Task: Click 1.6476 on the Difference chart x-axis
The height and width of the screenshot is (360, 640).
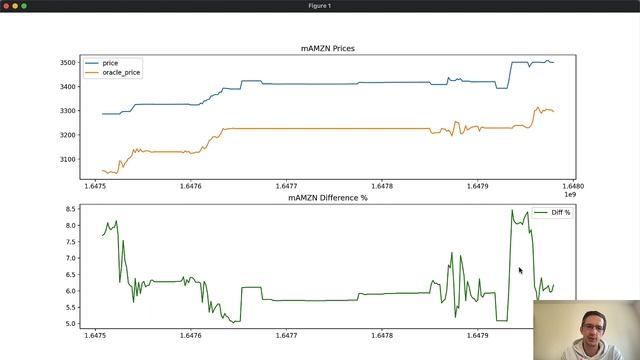Action: (191, 336)
